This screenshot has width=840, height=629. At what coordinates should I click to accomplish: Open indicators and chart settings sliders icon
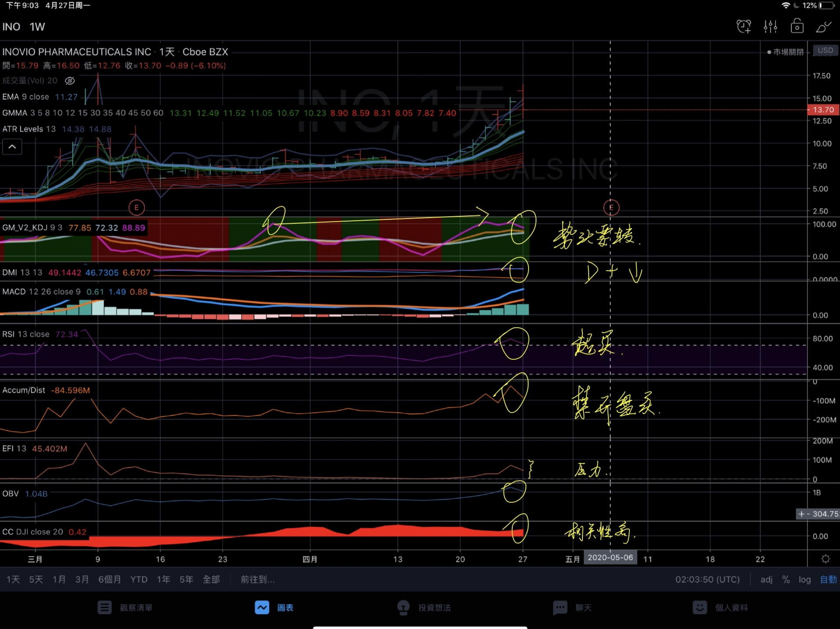coord(770,27)
